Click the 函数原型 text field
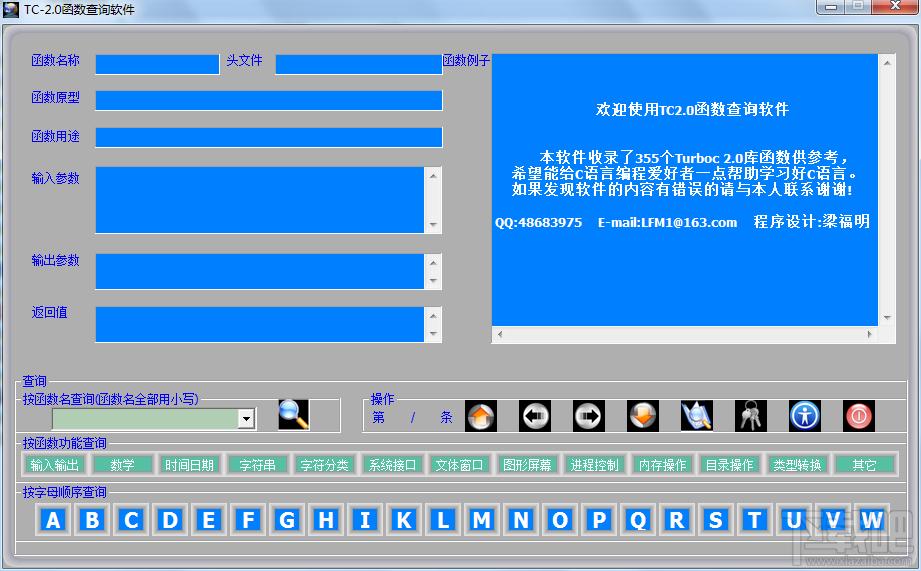Viewport: 921px width, 571px height. point(268,100)
